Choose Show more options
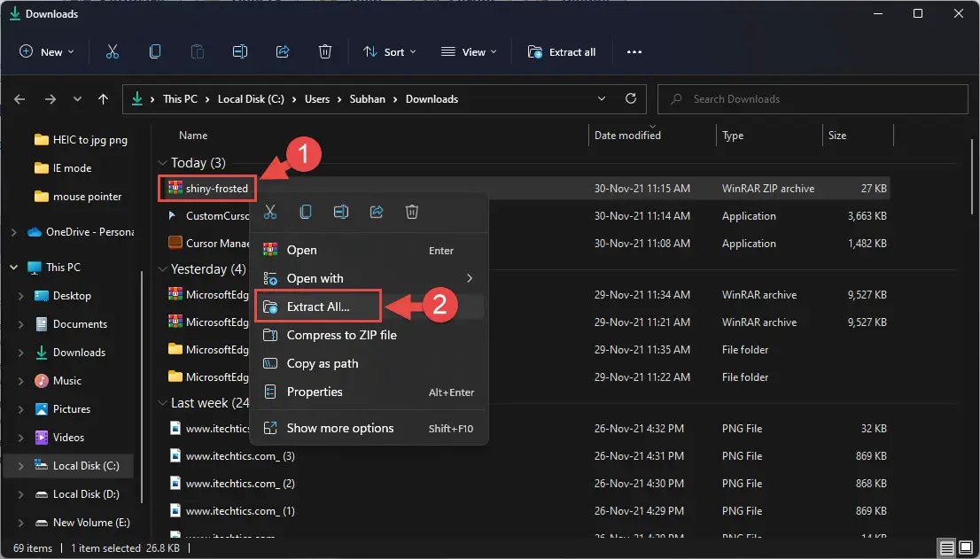Screen dimensions: 980x559 click(x=369, y=429)
